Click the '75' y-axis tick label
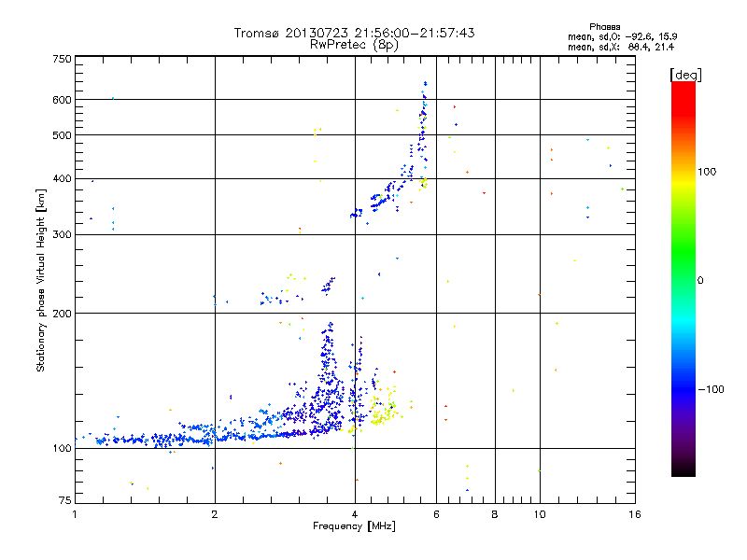 pos(65,500)
